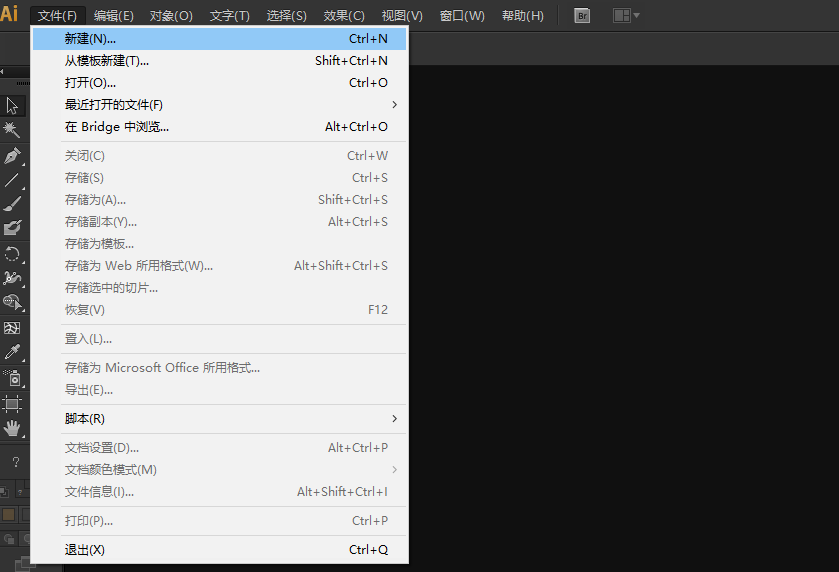Click the question mark fill indicator
This screenshot has width=839, height=572.
pos(16,462)
